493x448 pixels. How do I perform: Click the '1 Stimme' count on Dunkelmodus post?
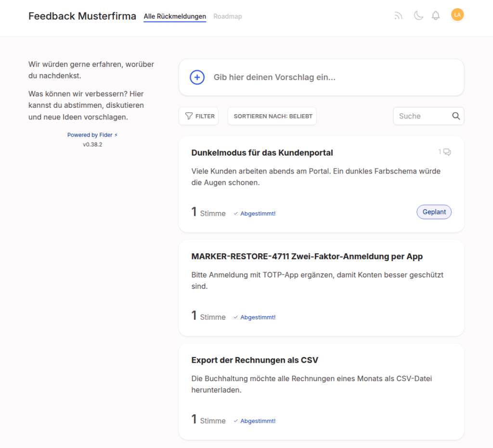pyautogui.click(x=208, y=212)
